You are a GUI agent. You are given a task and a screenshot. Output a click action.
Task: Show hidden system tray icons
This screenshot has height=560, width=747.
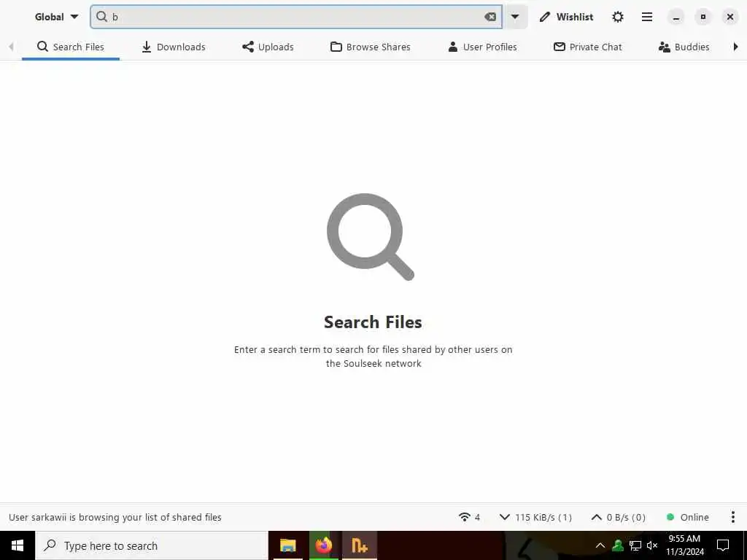(x=600, y=545)
